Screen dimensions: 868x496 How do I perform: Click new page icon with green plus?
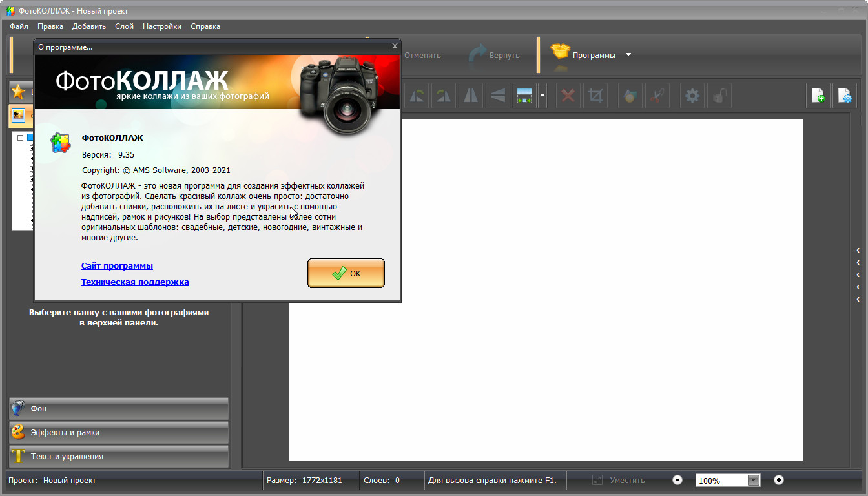click(818, 96)
